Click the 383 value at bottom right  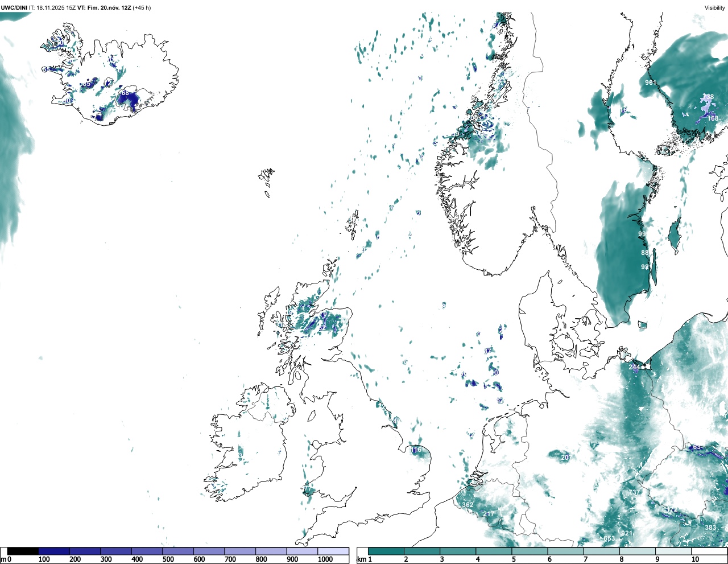coord(710,528)
